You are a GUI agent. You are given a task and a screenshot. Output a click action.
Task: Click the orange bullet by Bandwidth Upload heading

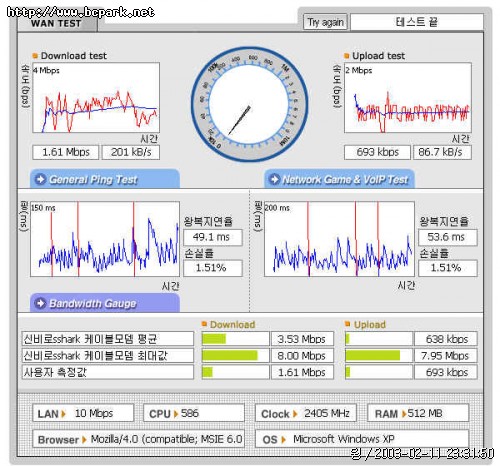(348, 324)
